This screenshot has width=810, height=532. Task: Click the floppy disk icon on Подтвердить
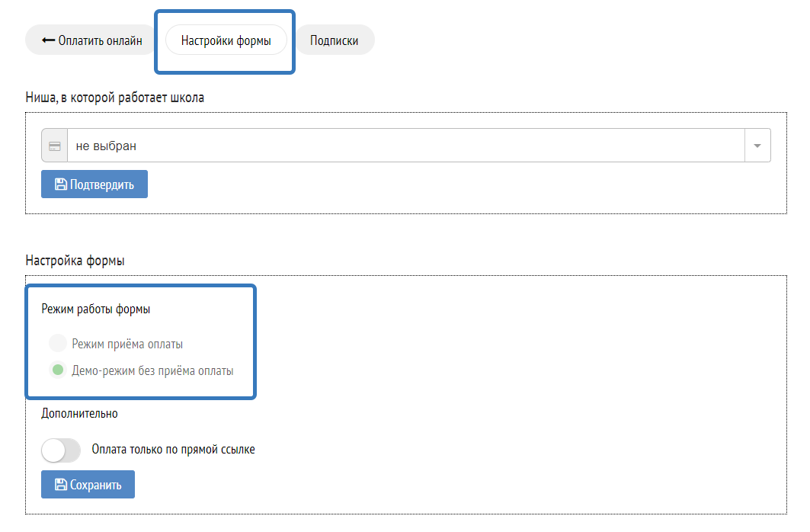[61, 184]
